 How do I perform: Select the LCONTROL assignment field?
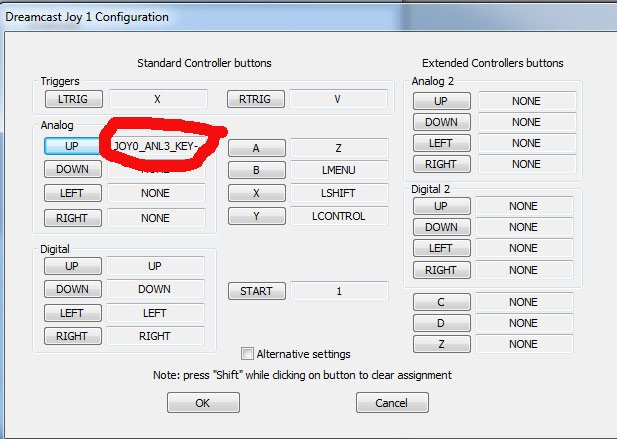pos(339,216)
